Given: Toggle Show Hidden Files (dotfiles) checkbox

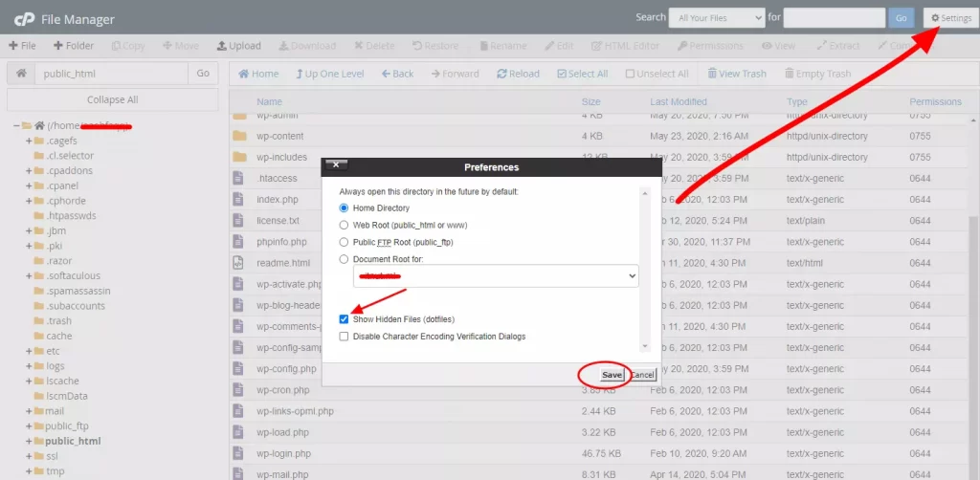Looking at the screenshot, I should pyautogui.click(x=344, y=319).
